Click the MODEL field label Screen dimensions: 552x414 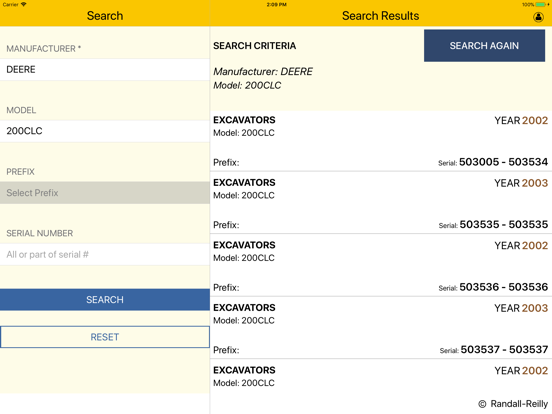click(21, 110)
